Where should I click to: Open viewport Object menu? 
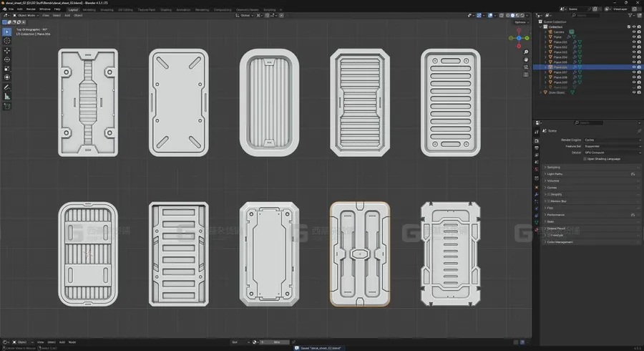[78, 15]
